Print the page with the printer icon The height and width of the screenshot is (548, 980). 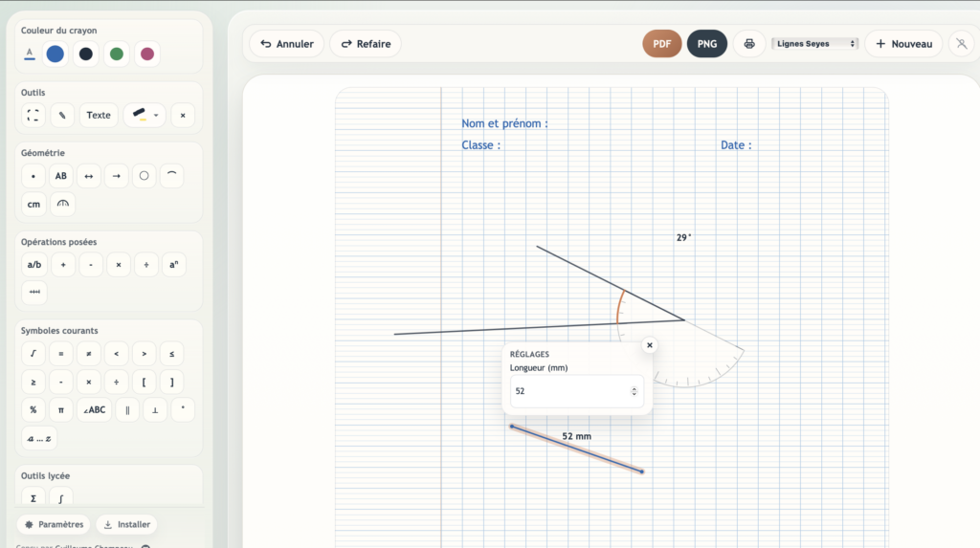pyautogui.click(x=748, y=44)
